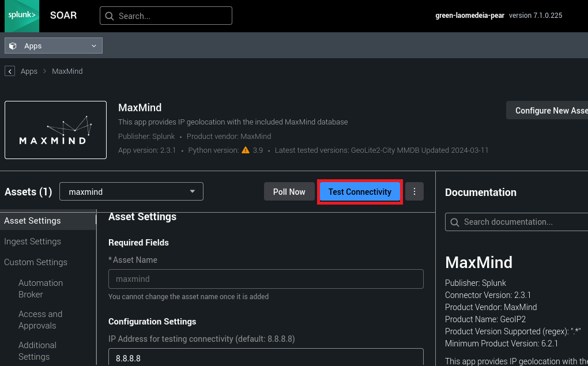Click the IP Address for testing connectivity field
Viewport: 588px width, 366px height.
coord(266,358)
